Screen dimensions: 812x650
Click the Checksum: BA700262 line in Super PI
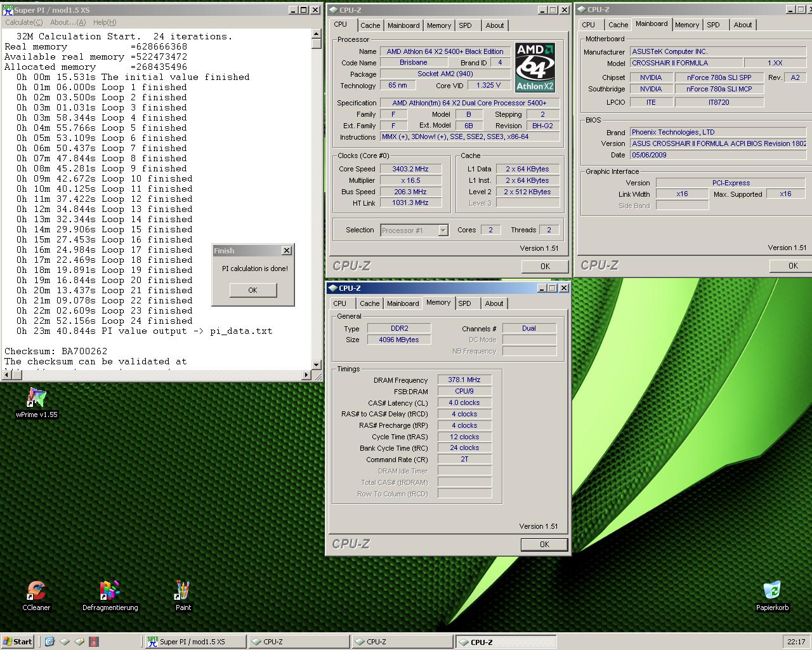coord(56,351)
